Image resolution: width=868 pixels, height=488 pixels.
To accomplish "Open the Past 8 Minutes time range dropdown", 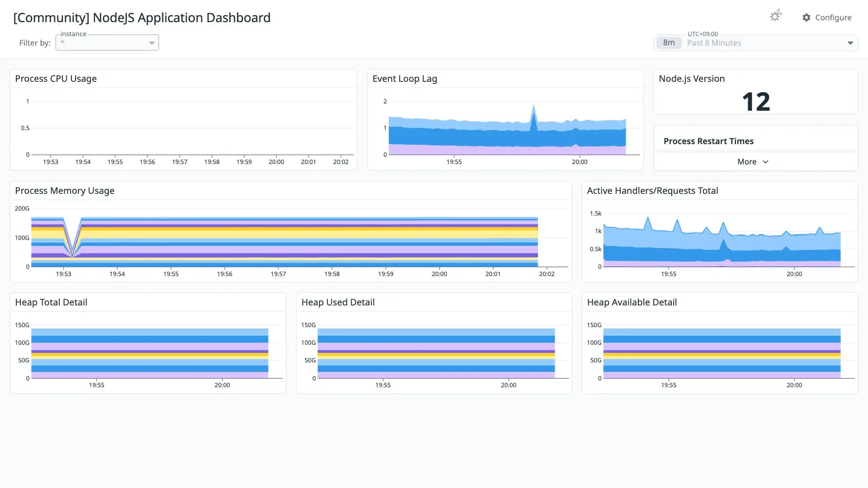I will (x=755, y=43).
